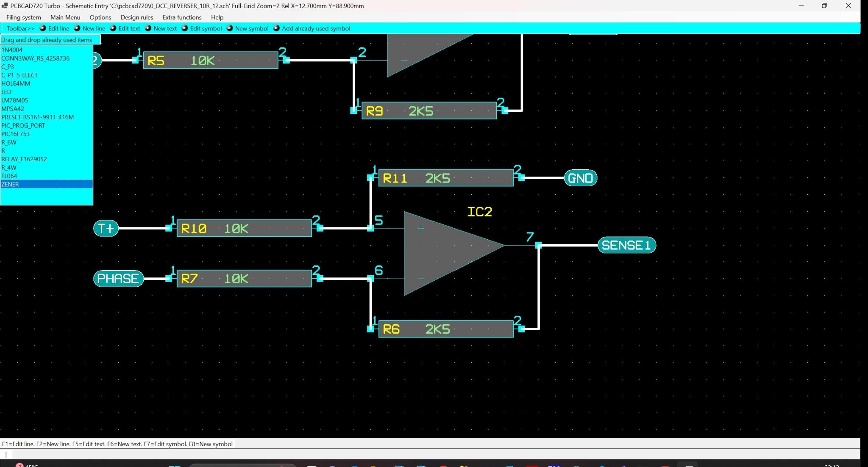Select LED list entry

click(x=47, y=92)
